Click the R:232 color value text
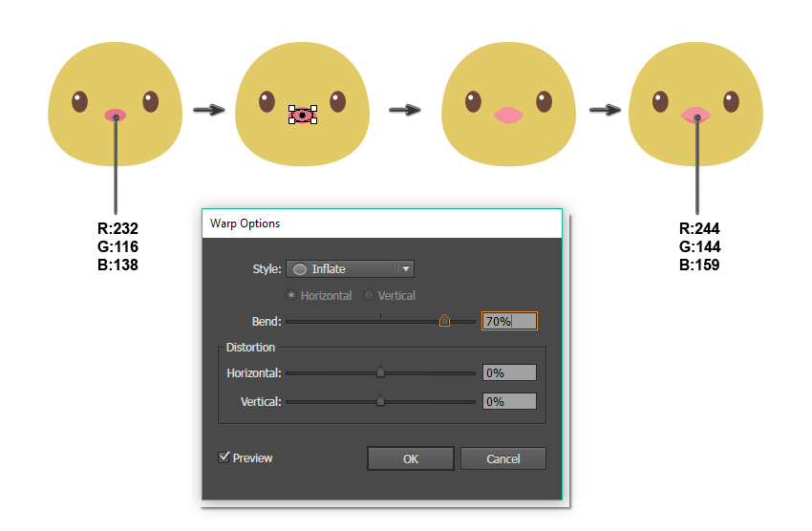The width and height of the screenshot is (812, 531). tap(118, 228)
